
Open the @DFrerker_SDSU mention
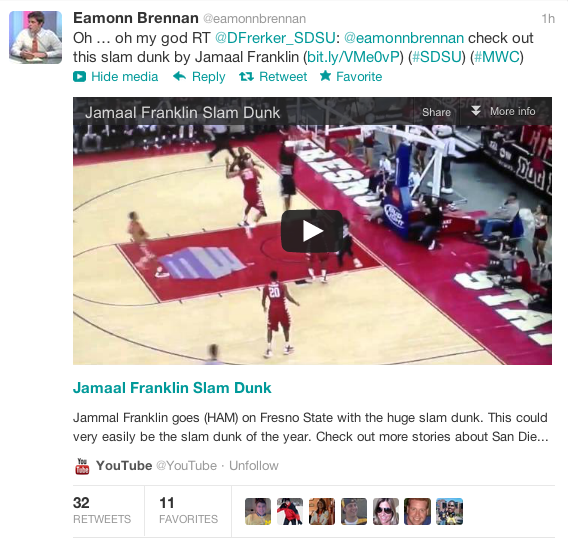click(x=275, y=38)
